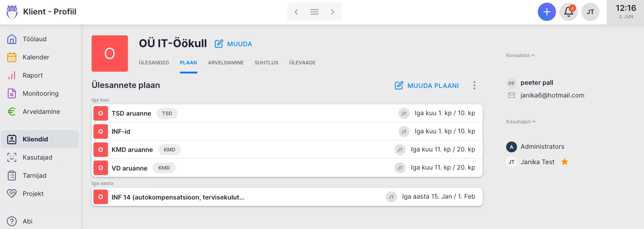Click the janika6@hotmail.com email link
Viewport: 644px width, 229px height.
coord(552,95)
